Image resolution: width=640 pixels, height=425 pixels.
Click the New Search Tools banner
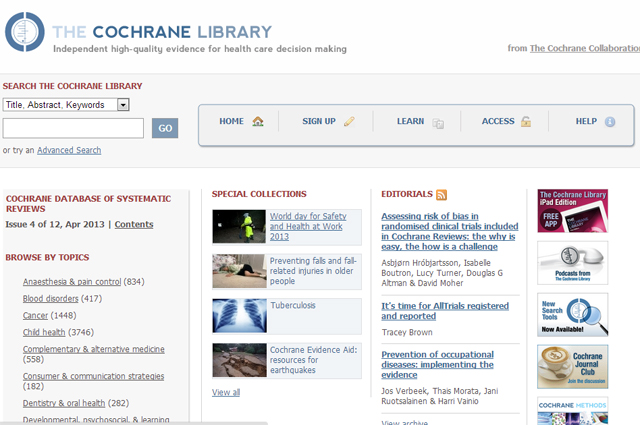click(573, 315)
